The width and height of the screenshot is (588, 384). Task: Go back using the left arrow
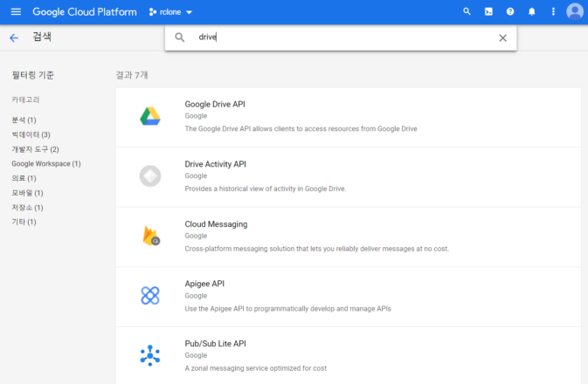pyautogui.click(x=14, y=38)
